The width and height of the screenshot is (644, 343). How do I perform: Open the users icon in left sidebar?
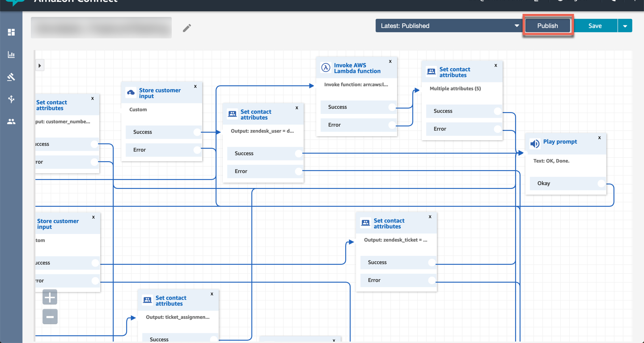tap(11, 121)
